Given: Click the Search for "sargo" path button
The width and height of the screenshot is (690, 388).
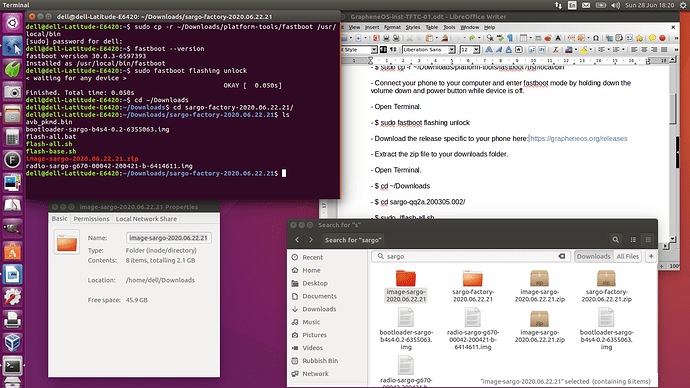Looking at the screenshot, I should [x=353, y=240].
